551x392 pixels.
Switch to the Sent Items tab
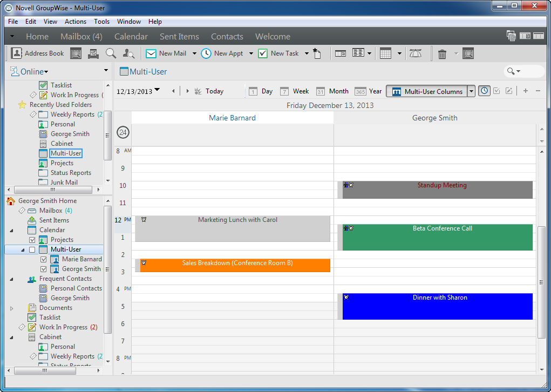click(x=179, y=37)
